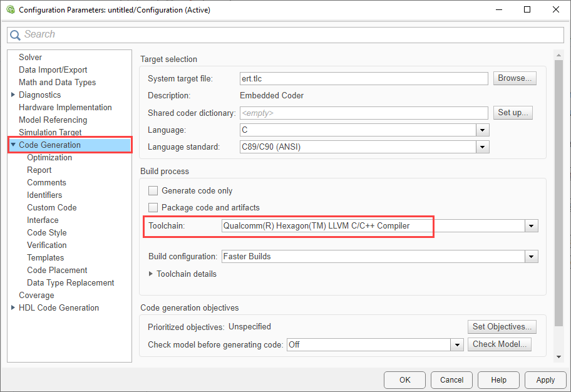Select Hardware Implementation category
The width and height of the screenshot is (571, 392).
click(x=65, y=108)
